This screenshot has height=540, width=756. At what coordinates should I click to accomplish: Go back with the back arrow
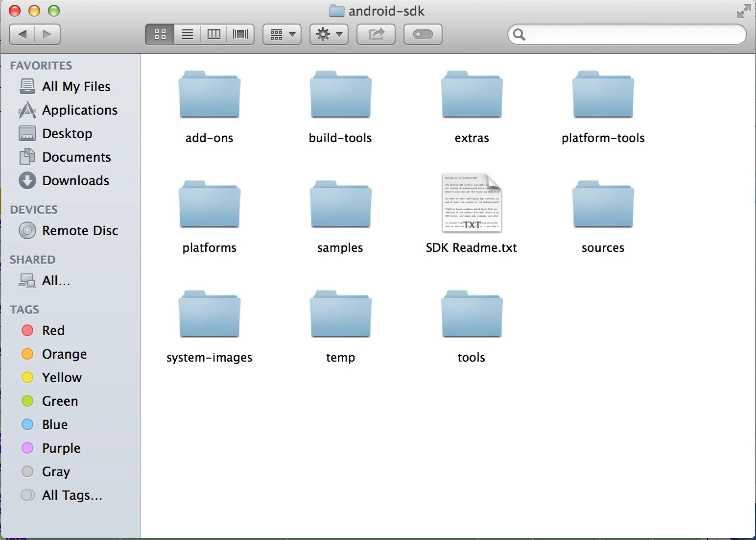tap(22, 34)
